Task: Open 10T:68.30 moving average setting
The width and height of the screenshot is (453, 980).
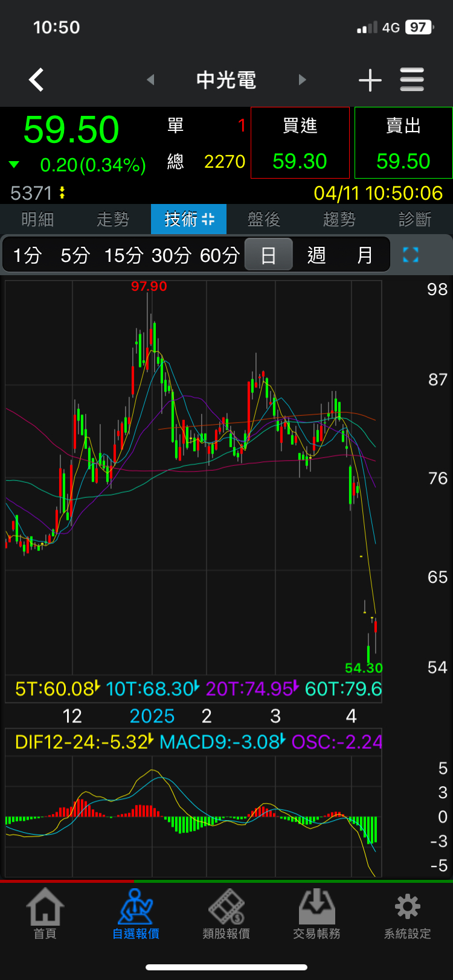Action: point(152,689)
